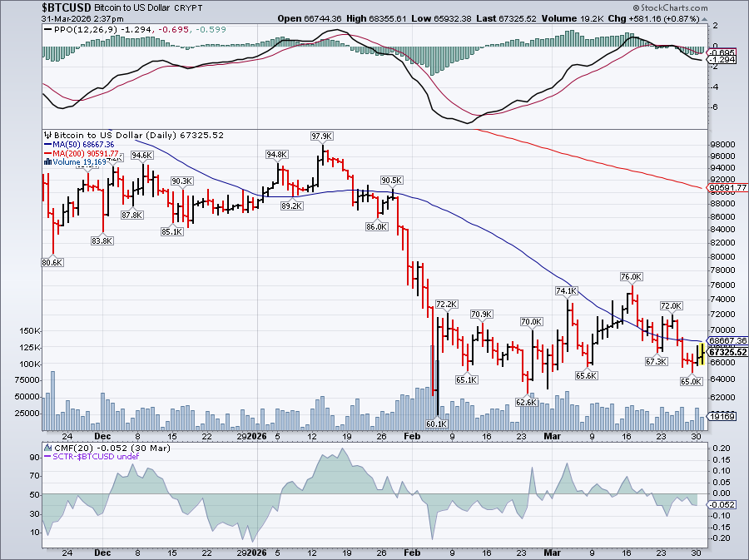Click the -0.052 CMF value tag

pos(722,504)
